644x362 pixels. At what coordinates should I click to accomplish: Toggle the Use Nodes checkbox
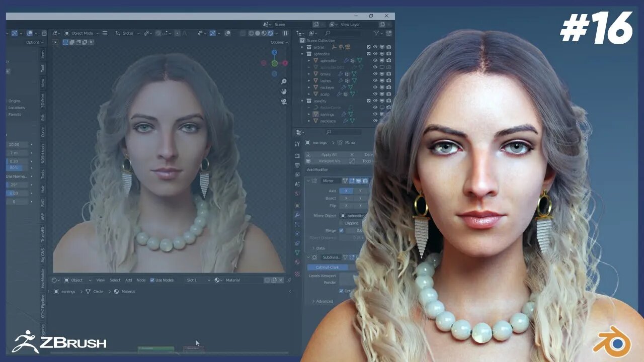pos(152,280)
